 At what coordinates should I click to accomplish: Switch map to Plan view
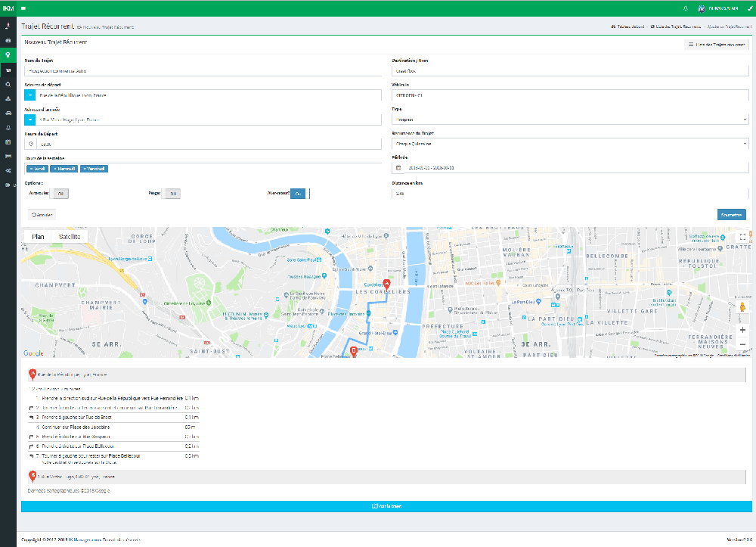point(38,236)
